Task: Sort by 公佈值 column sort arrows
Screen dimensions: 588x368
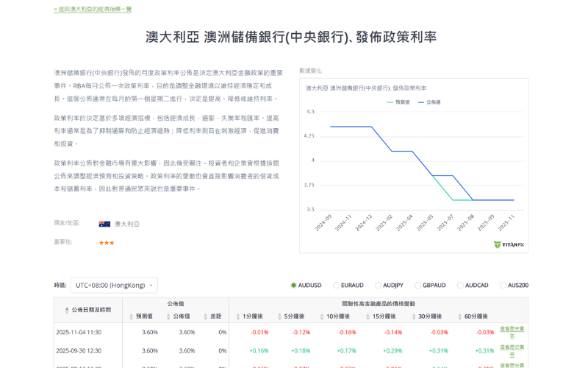Action: (168, 316)
